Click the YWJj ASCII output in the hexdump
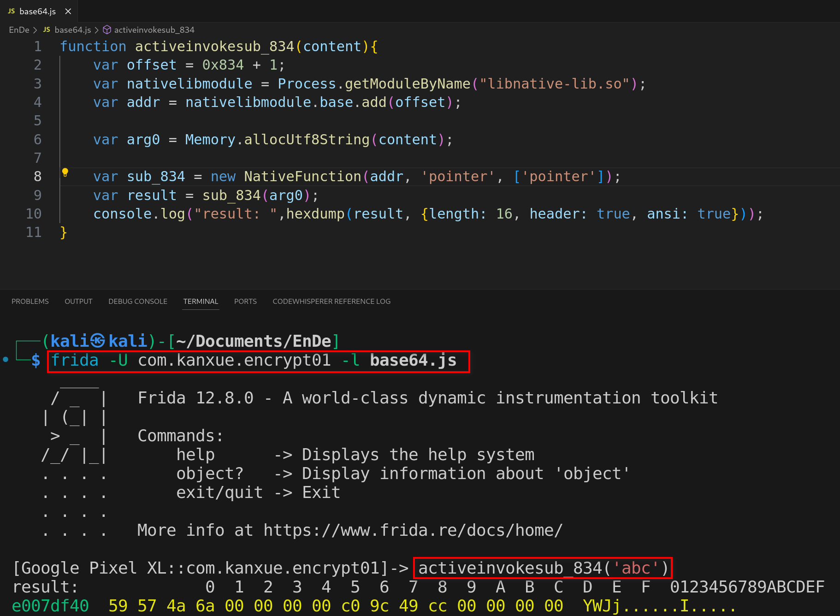This screenshot has height=616, width=840. point(602,606)
